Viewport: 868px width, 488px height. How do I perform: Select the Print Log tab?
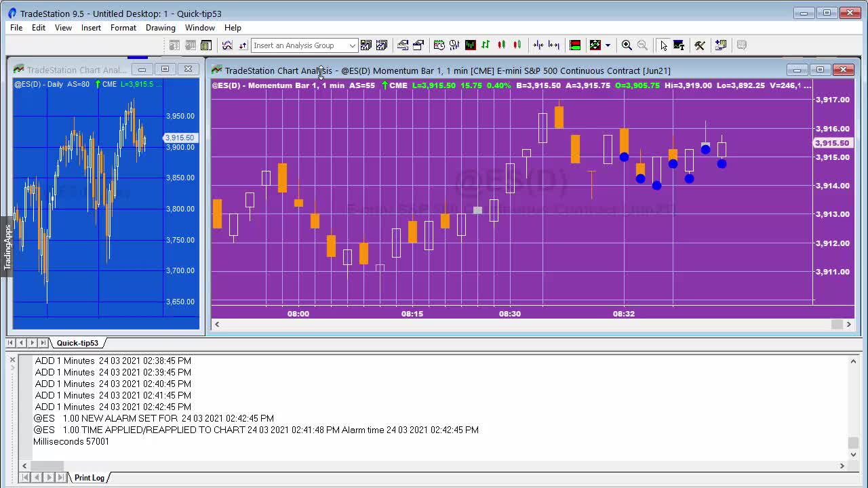90,478
